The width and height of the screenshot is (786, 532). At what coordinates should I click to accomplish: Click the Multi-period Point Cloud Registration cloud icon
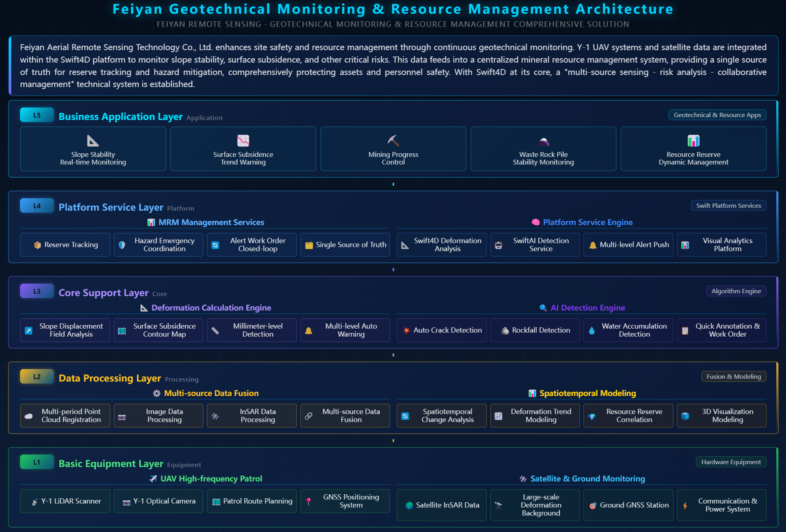29,416
